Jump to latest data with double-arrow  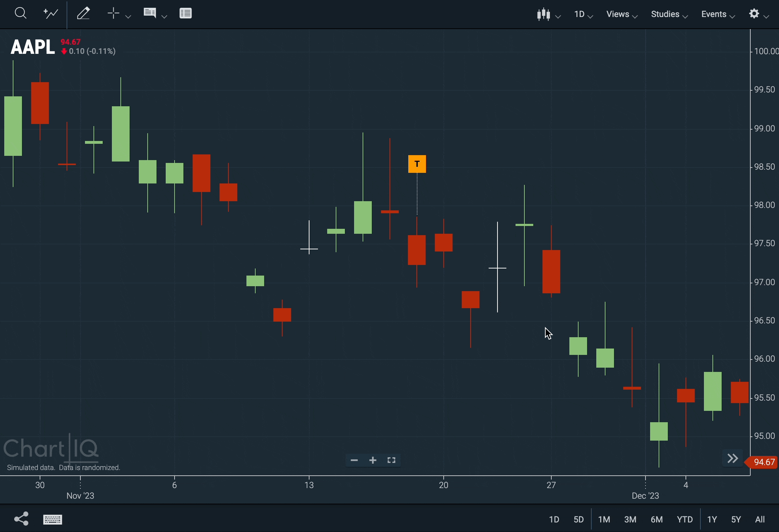[733, 459]
